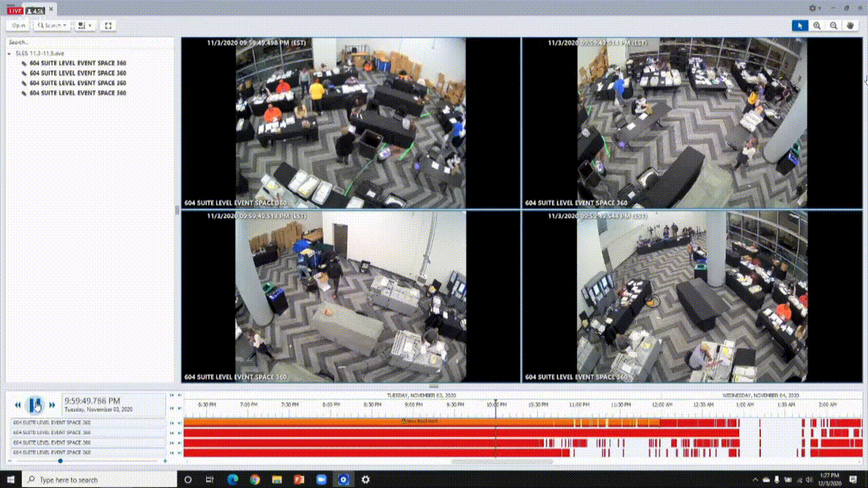Click the zoom in magnifier tool
868x488 pixels.
pos(817,26)
